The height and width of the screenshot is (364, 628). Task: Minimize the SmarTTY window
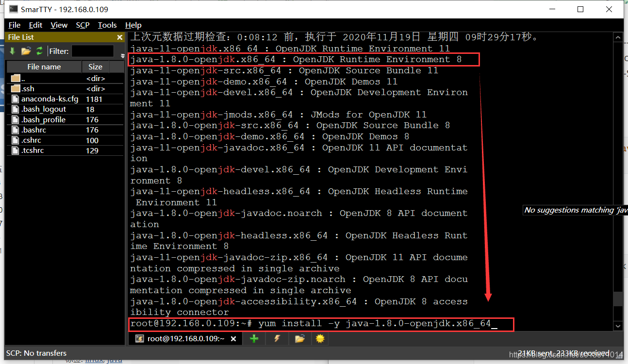tap(551, 9)
